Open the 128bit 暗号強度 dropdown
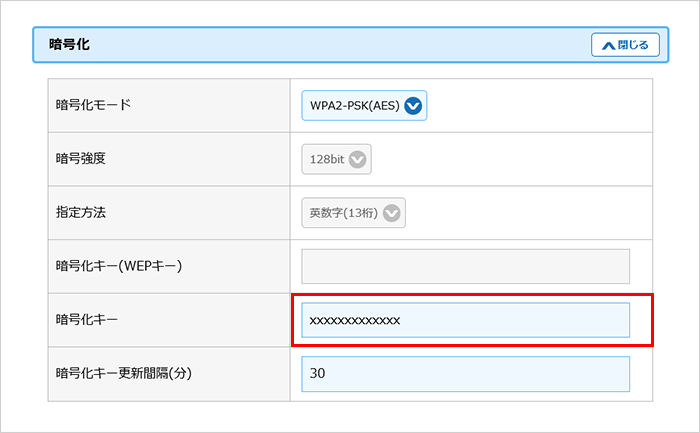The height and width of the screenshot is (433, 700). tap(336, 158)
